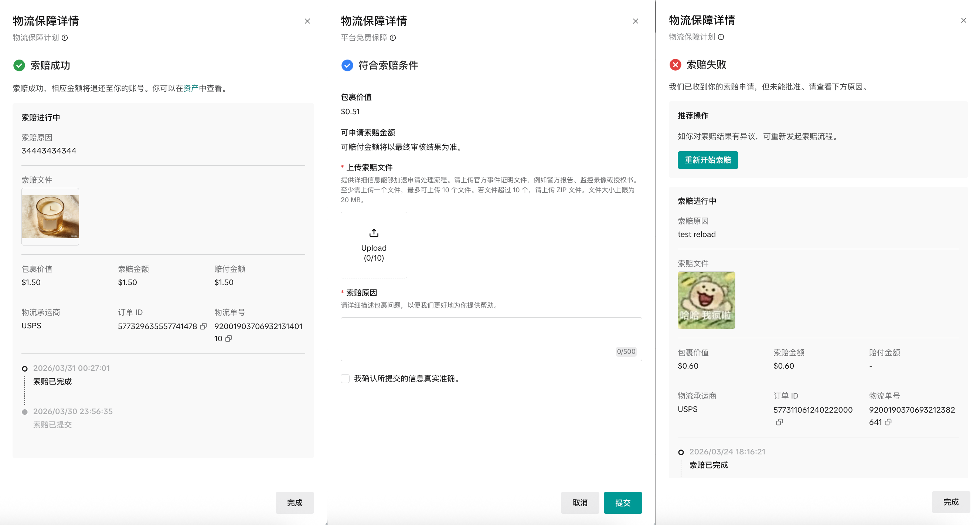980x525 pixels.
Task: Copy order ID 577329635557741478
Action: point(204,326)
